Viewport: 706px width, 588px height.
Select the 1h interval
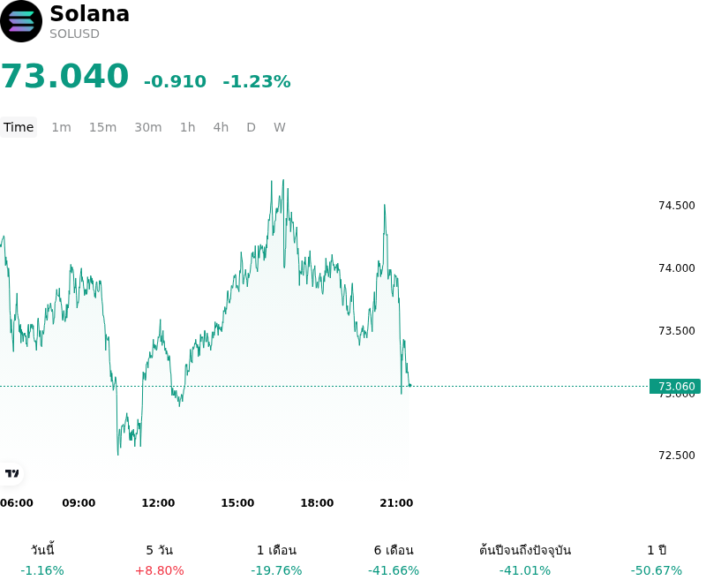pyautogui.click(x=188, y=127)
